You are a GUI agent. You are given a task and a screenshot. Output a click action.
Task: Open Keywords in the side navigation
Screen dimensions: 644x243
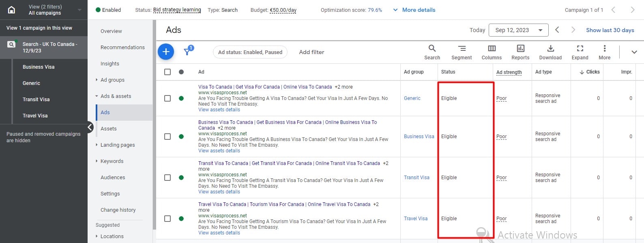[x=112, y=161]
